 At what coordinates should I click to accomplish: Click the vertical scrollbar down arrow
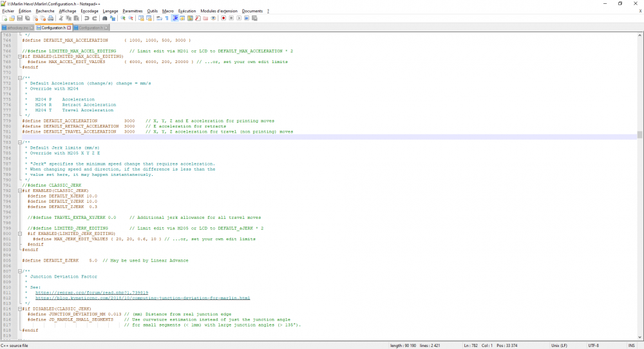[x=639, y=337]
